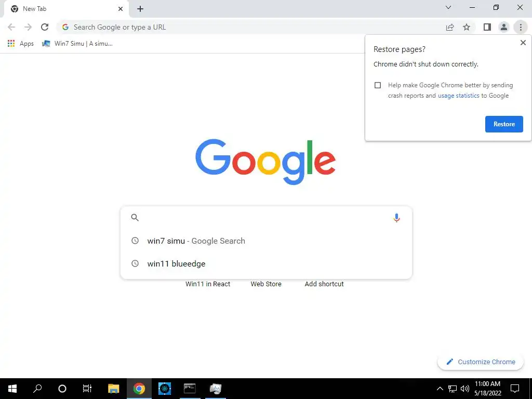Click the magnifier icon in search box
The height and width of the screenshot is (399, 532).
coord(135,218)
